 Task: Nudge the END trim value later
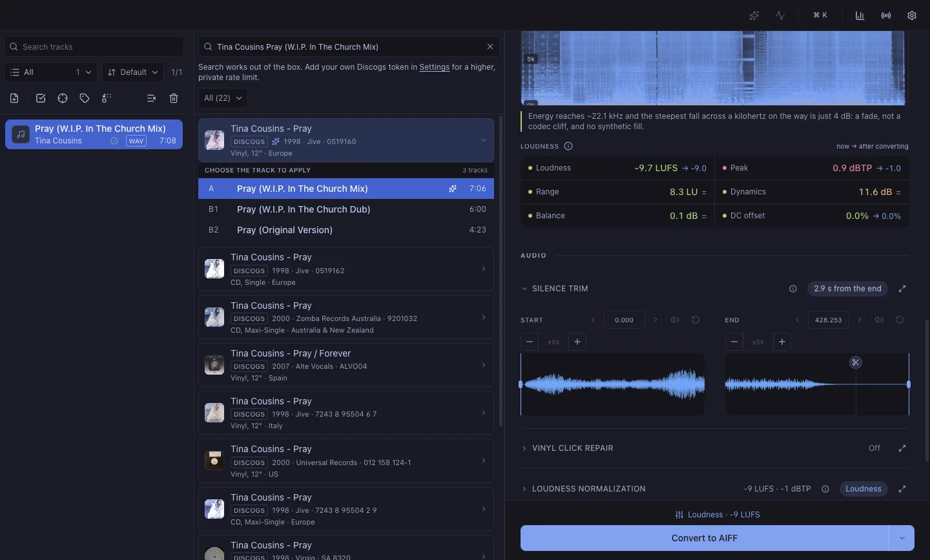pos(860,320)
